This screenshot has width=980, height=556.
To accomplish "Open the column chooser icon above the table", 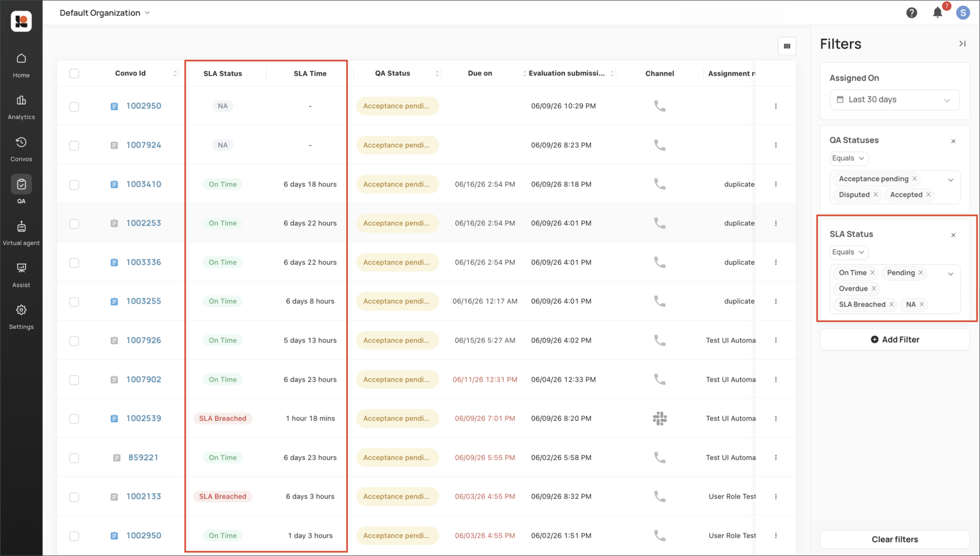I will 787,46.
